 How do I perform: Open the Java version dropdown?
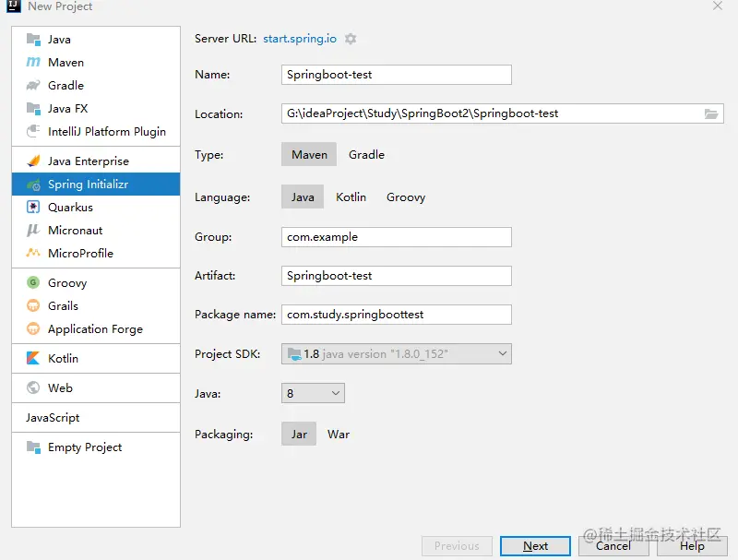coord(313,393)
